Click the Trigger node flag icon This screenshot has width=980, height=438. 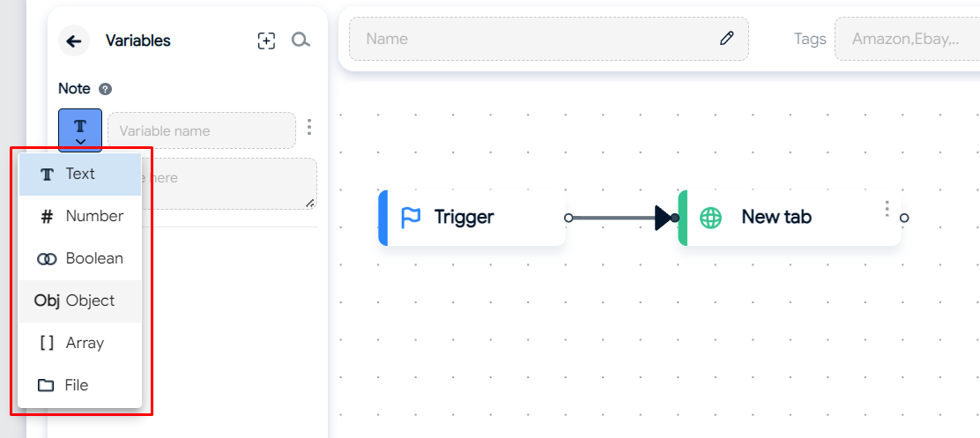(411, 217)
